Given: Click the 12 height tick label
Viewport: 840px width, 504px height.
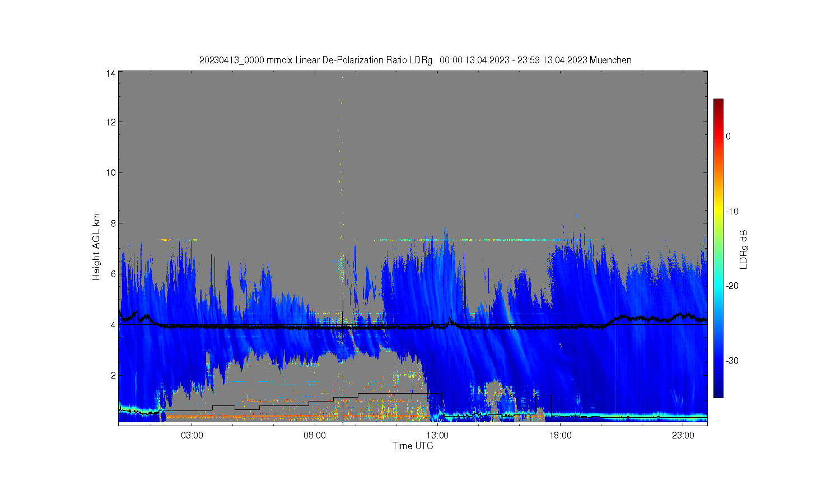Looking at the screenshot, I should coord(111,122).
